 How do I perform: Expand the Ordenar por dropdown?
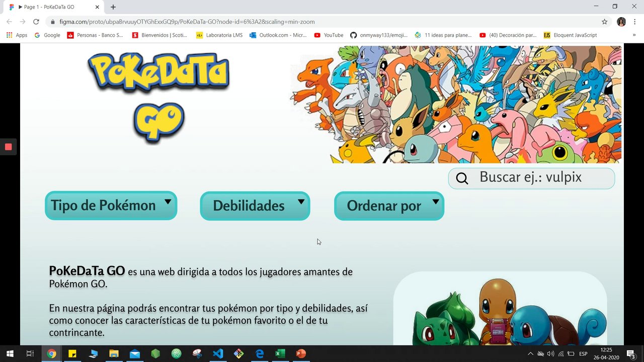pyautogui.click(x=389, y=206)
